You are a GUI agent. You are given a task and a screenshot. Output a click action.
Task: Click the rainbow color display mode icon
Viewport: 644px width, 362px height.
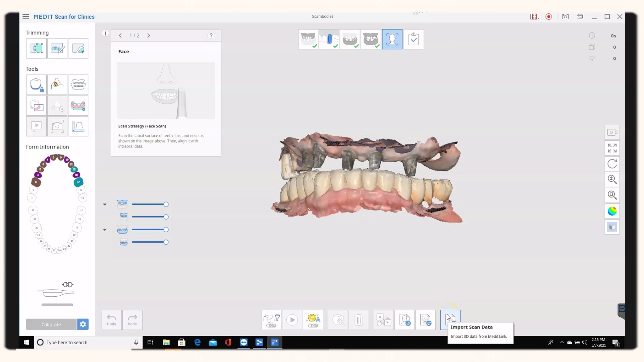pos(612,211)
